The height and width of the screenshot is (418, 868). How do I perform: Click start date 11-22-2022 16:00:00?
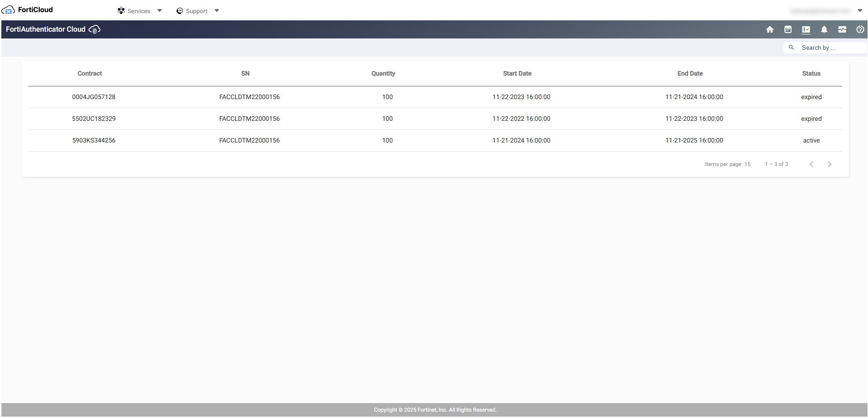[x=521, y=119]
